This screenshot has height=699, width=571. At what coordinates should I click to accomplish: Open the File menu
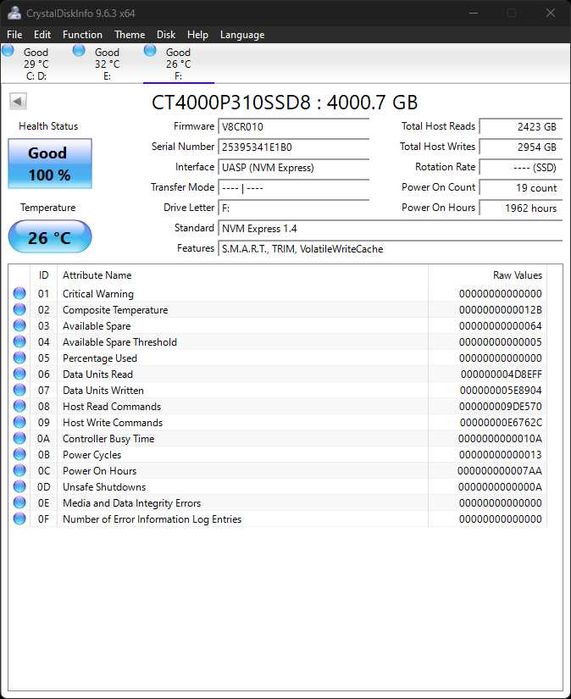click(x=14, y=35)
